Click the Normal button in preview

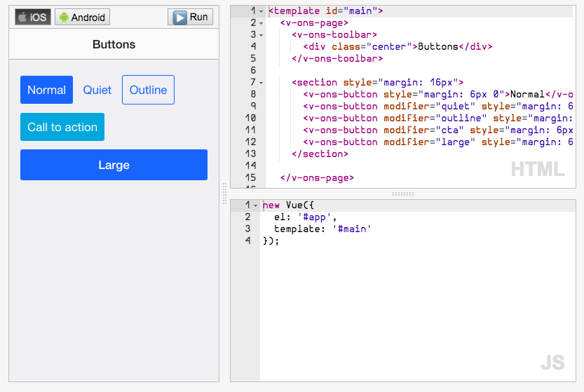tap(46, 90)
